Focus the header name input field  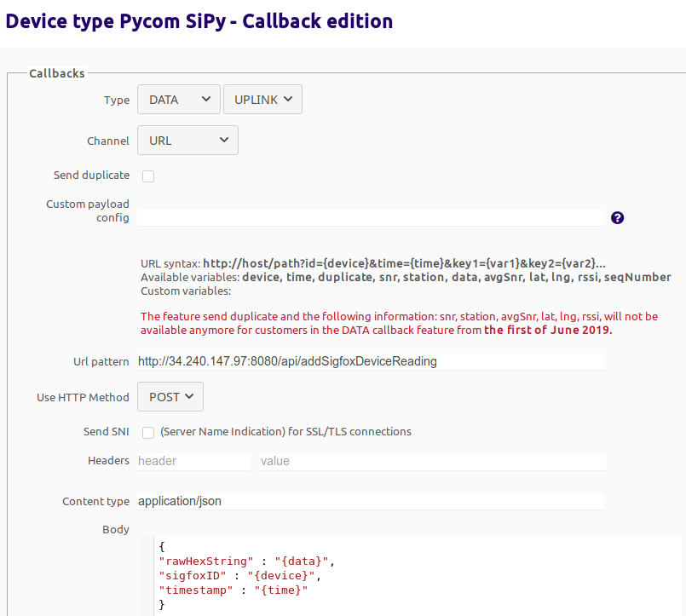tap(194, 461)
